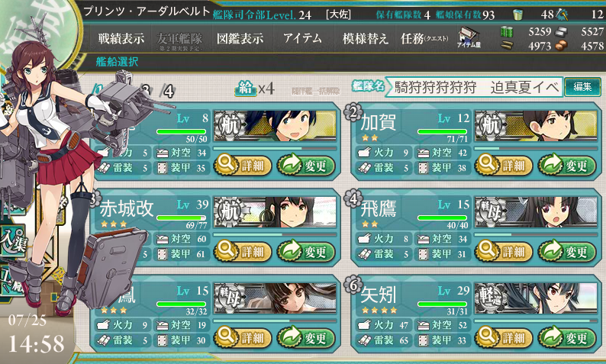The width and height of the screenshot is (606, 364).
Task: Click 赤城改's green HP bar
Action: click(x=182, y=218)
